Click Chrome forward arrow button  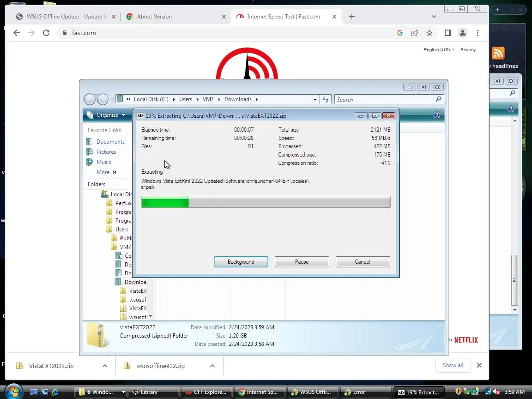pos(31,33)
